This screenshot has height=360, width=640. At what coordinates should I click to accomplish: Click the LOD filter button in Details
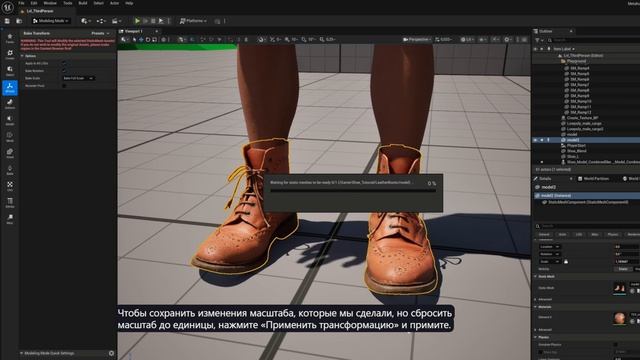tap(579, 235)
